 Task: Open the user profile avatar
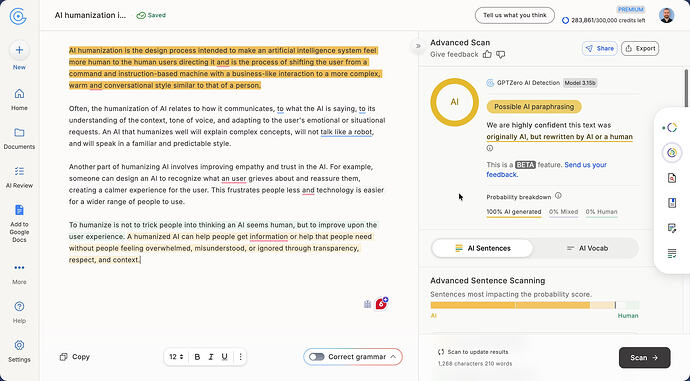(x=666, y=15)
